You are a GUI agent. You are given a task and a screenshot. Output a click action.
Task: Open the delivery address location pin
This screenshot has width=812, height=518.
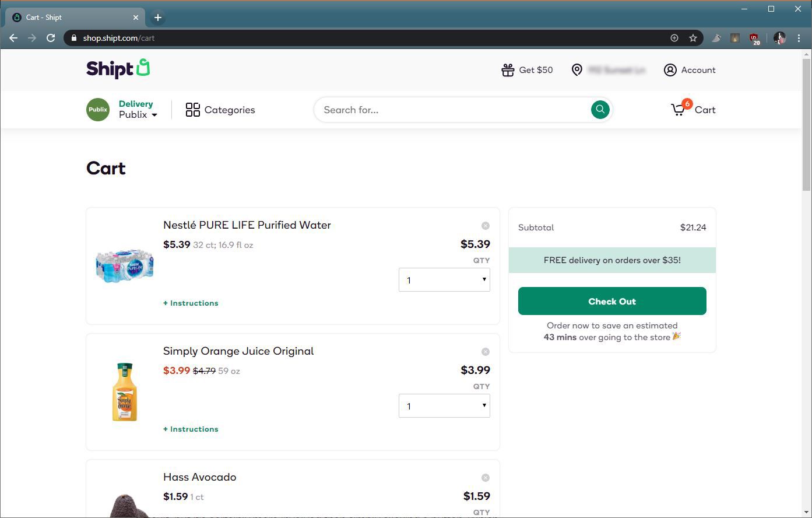[x=577, y=70]
